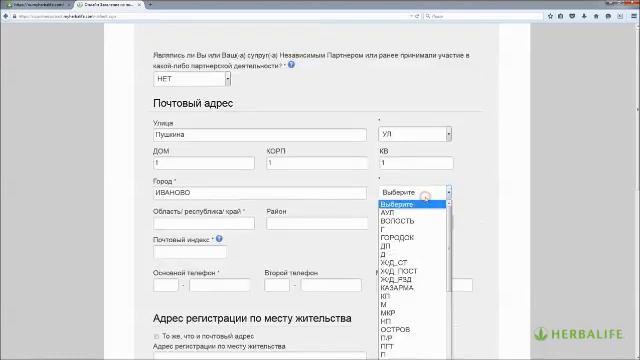Pick П/Р in the dropdown list

click(412, 338)
